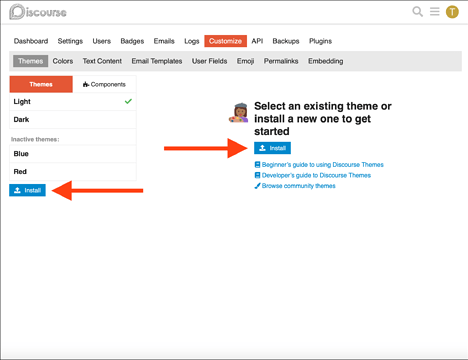Switch to the Badges tab
Image resolution: width=468 pixels, height=360 pixels.
132,41
